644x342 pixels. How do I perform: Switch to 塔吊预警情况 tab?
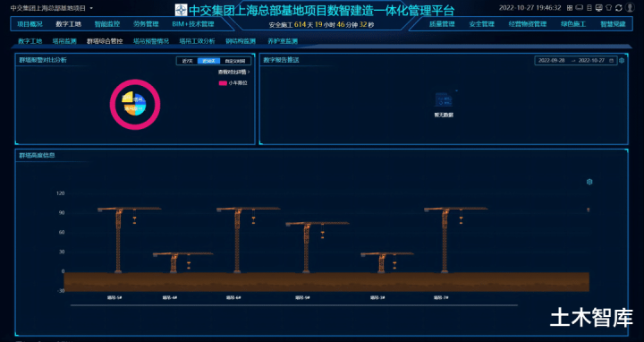151,41
